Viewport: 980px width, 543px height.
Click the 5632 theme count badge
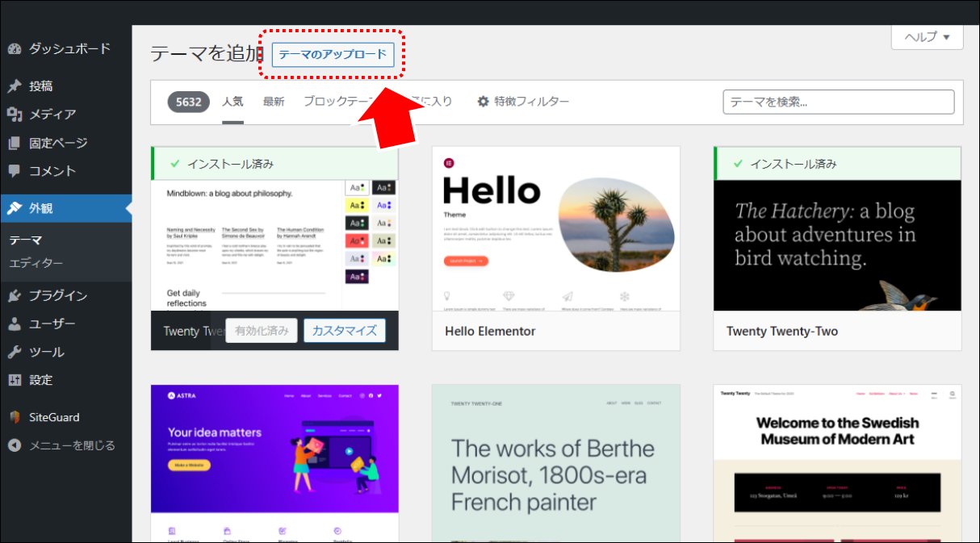coord(189,102)
